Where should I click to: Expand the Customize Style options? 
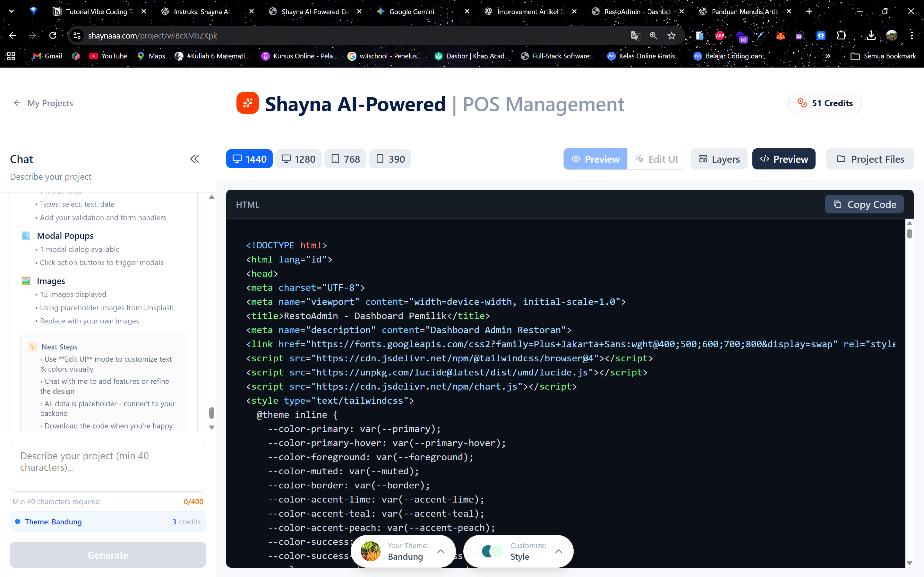coord(559,551)
